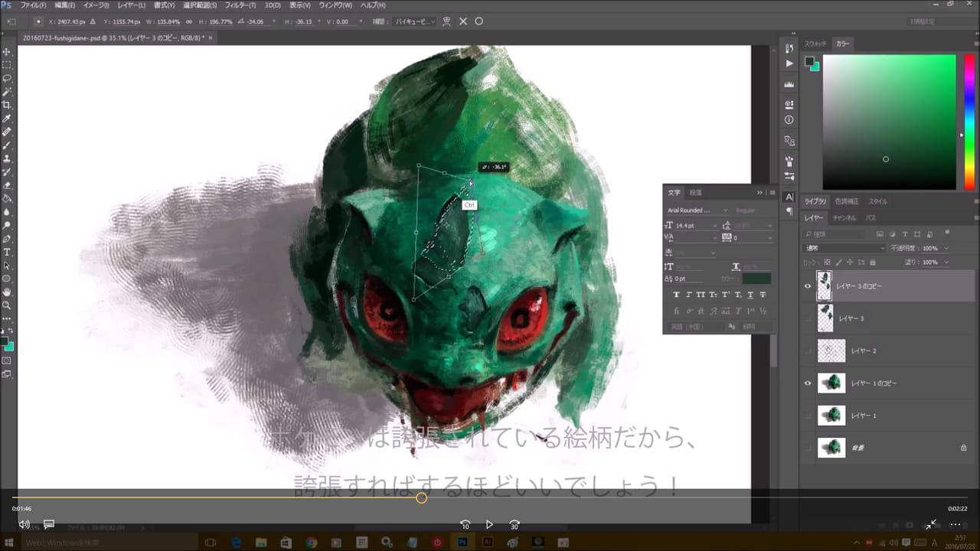This screenshot has width=980, height=551.
Task: Show the レイヤー 2 layer
Action: tap(807, 351)
